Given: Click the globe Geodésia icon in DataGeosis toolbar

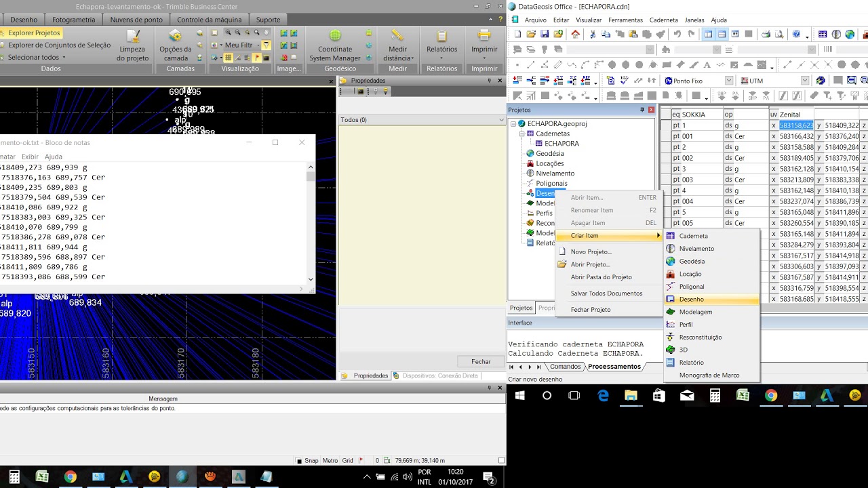Looking at the screenshot, I should point(850,34).
